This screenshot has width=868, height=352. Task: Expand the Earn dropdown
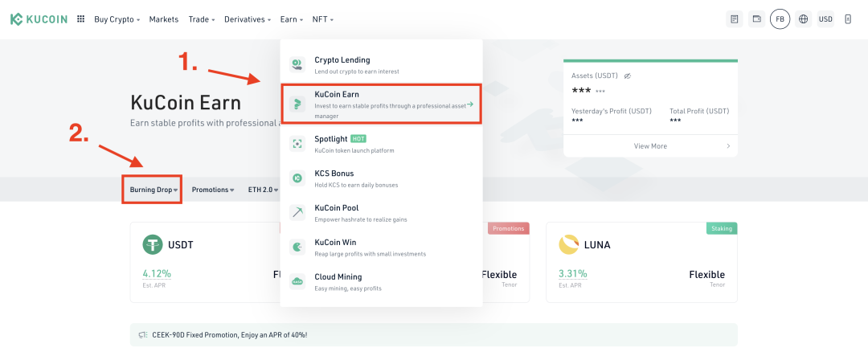(x=292, y=19)
